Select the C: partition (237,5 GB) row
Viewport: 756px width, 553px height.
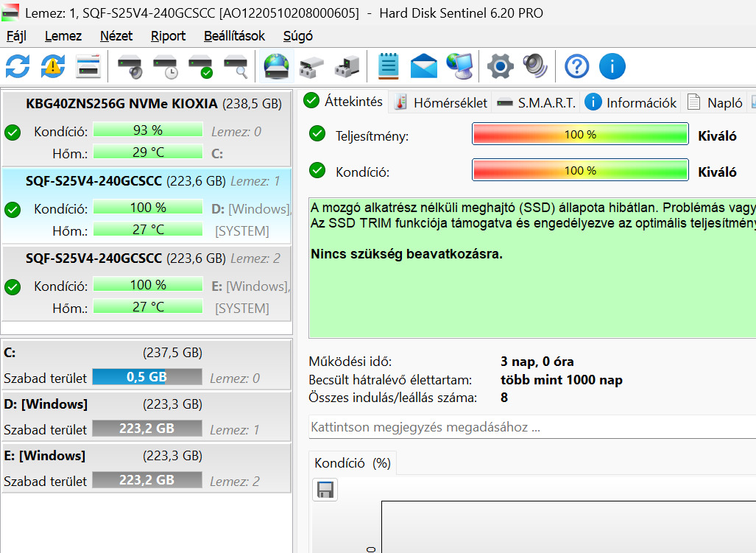point(146,364)
